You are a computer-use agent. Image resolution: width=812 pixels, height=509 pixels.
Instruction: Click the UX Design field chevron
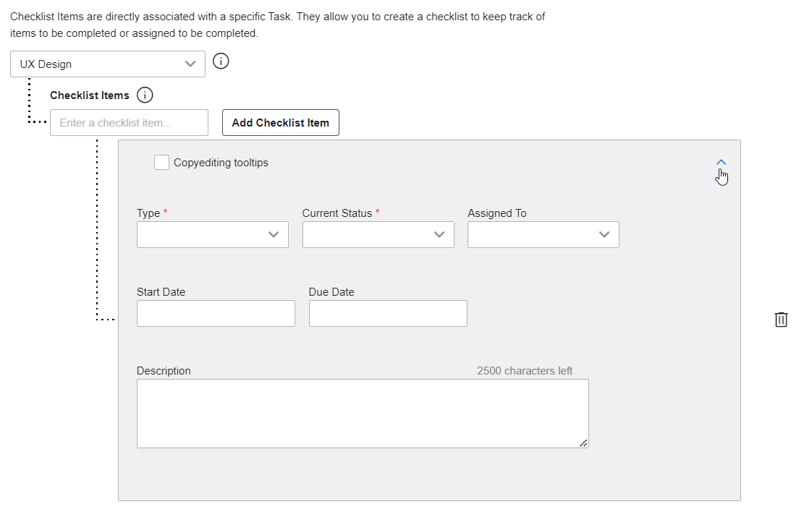click(191, 64)
